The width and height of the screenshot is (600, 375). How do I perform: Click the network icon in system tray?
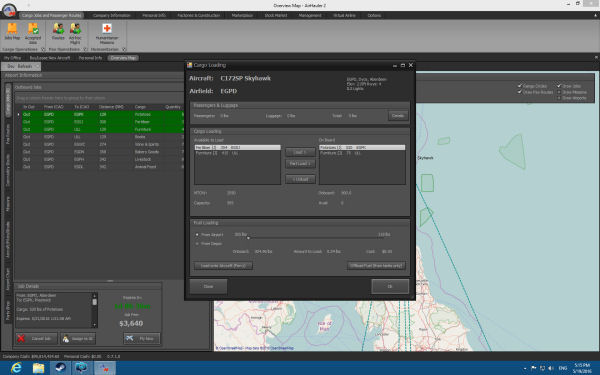pos(542,368)
